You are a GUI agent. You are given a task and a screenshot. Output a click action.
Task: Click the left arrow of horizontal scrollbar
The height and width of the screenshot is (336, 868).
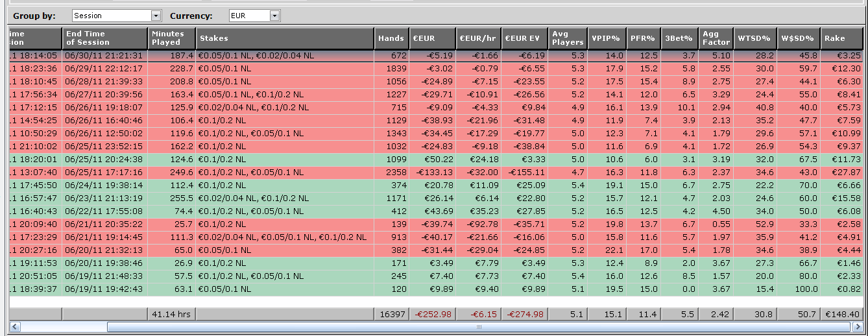click(x=16, y=327)
